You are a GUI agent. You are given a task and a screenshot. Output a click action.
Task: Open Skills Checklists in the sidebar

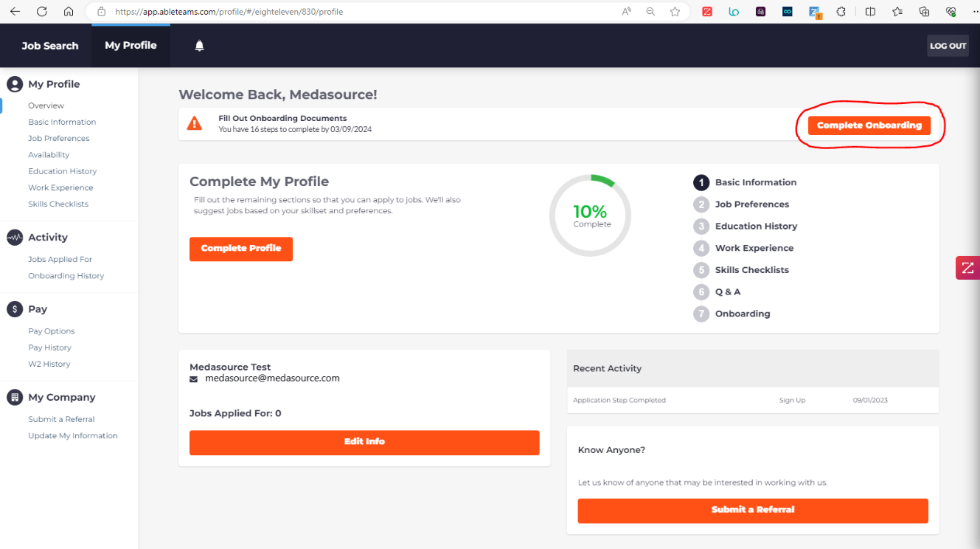click(x=58, y=204)
